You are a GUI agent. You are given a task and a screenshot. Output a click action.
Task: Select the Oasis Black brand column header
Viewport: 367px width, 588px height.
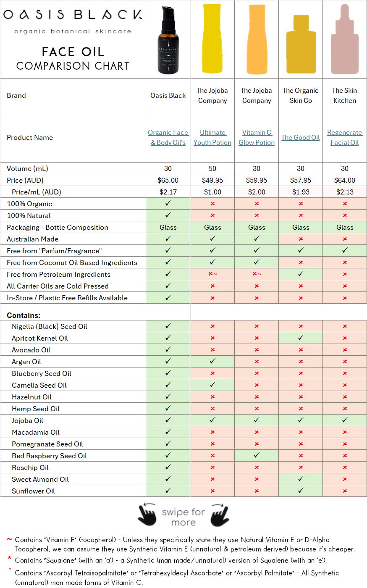(168, 95)
